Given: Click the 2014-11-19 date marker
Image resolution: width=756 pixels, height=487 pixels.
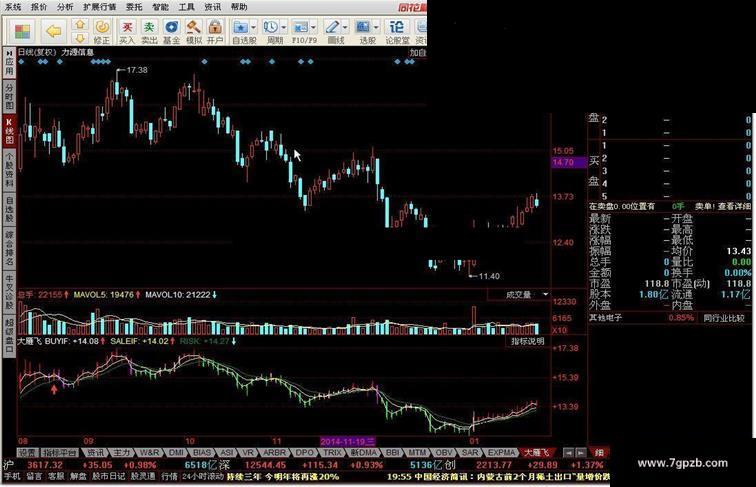Looking at the screenshot, I should coord(348,441).
